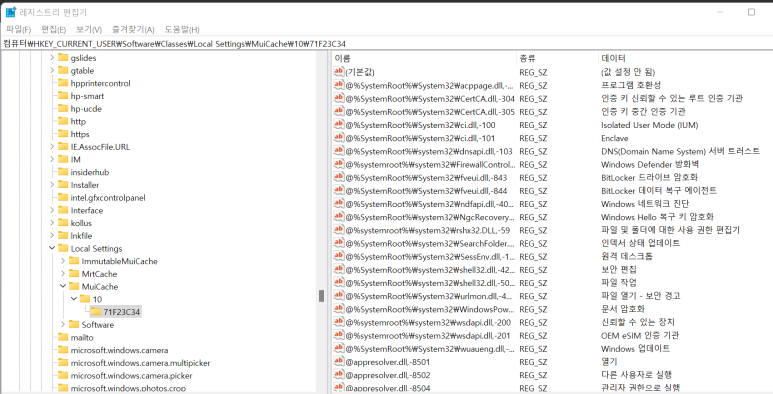Expand the MrtCache key

pyautogui.click(x=63, y=274)
